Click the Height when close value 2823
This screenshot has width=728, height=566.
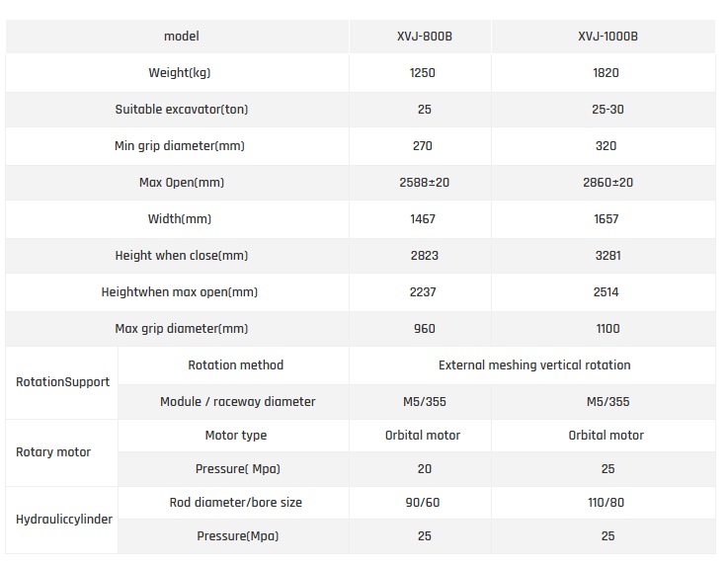(x=423, y=256)
